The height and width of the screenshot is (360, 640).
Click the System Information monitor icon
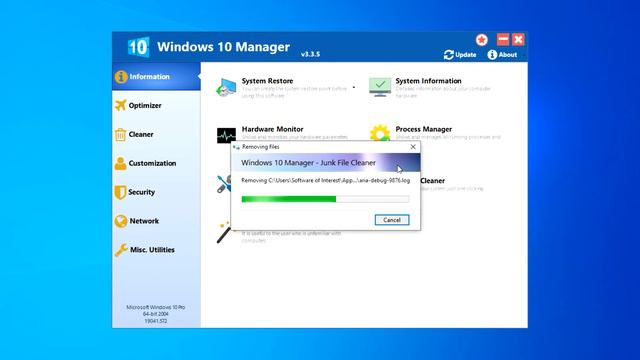point(380,87)
